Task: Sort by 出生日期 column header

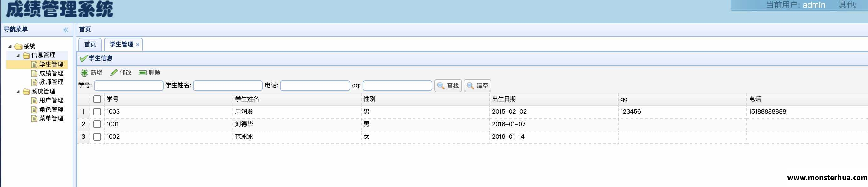Action: (554, 99)
